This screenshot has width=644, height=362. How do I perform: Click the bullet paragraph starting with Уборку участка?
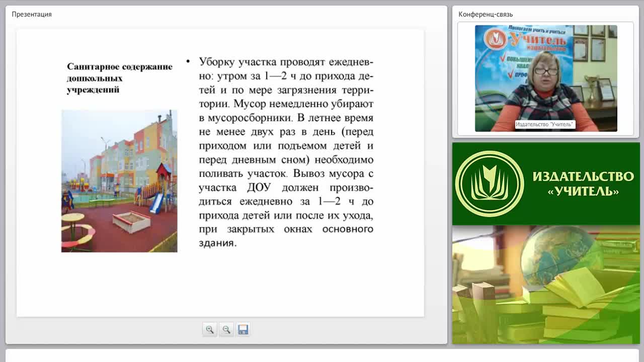coord(286,152)
